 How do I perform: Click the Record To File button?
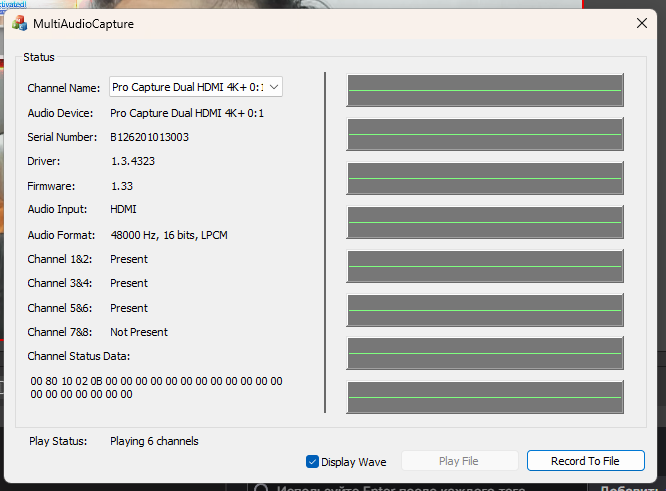(586, 461)
